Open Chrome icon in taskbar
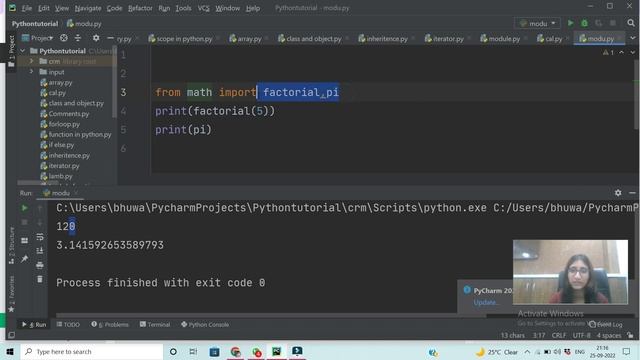Image resolution: width=640 pixels, height=360 pixels. click(x=236, y=351)
